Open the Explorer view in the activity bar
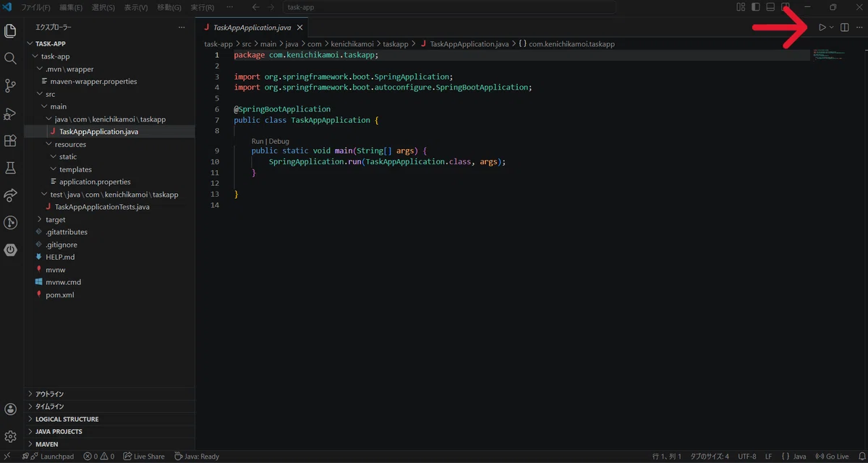The width and height of the screenshot is (868, 463). click(x=11, y=31)
